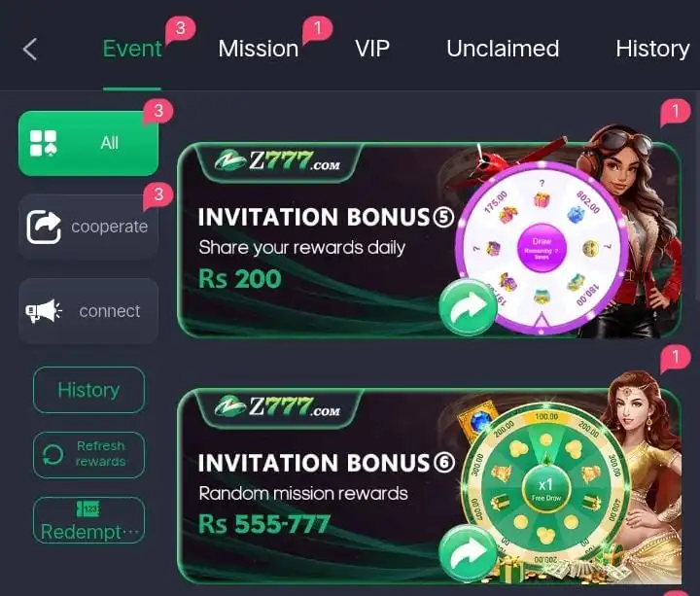
Task: Click x1 Free Draw wheel center
Action: click(x=545, y=489)
